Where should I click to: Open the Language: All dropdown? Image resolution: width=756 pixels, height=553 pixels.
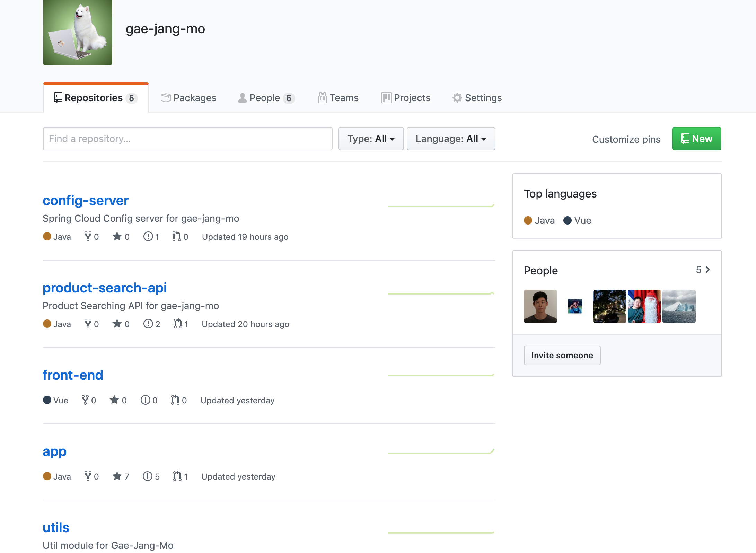point(451,139)
